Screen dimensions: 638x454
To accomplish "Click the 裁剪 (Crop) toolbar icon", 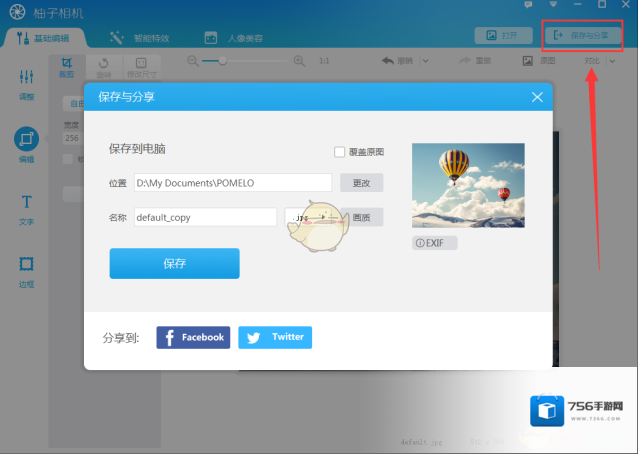I will click(66, 63).
